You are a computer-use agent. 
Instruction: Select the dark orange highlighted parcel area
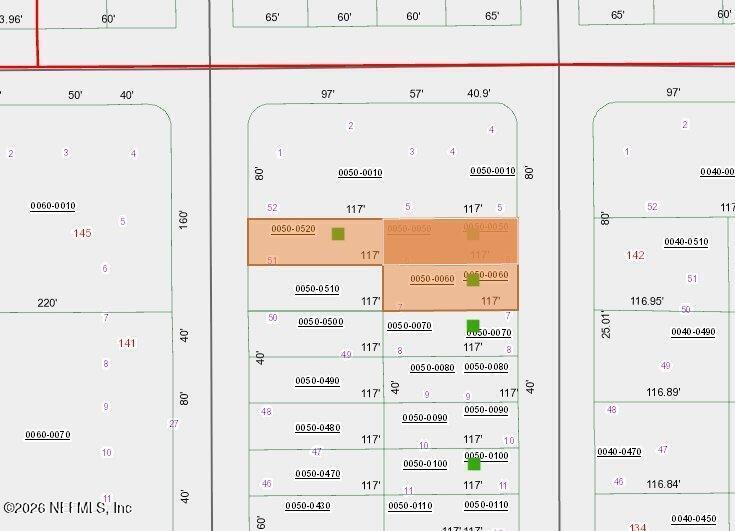(x=451, y=241)
